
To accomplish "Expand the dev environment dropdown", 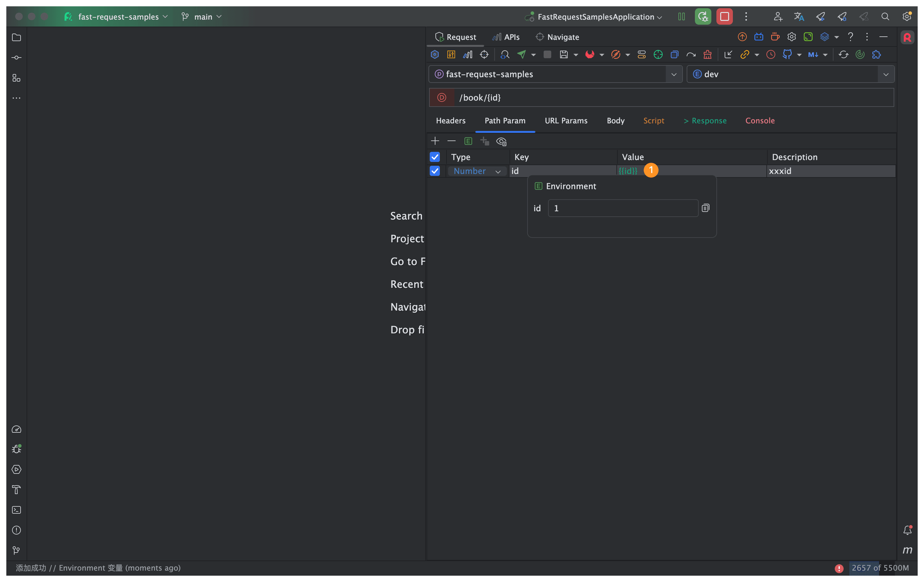I will (x=886, y=74).
